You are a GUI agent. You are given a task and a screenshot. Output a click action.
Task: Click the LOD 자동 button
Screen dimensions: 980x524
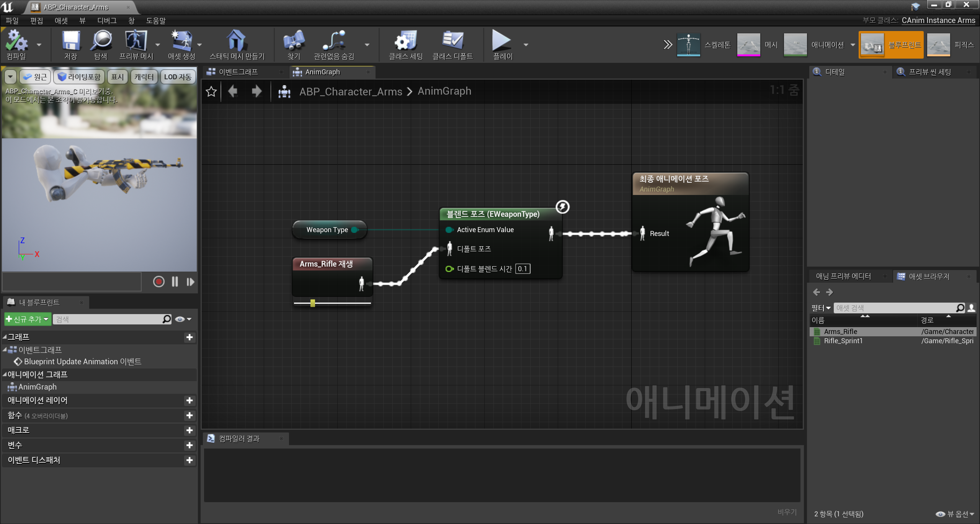pyautogui.click(x=178, y=77)
